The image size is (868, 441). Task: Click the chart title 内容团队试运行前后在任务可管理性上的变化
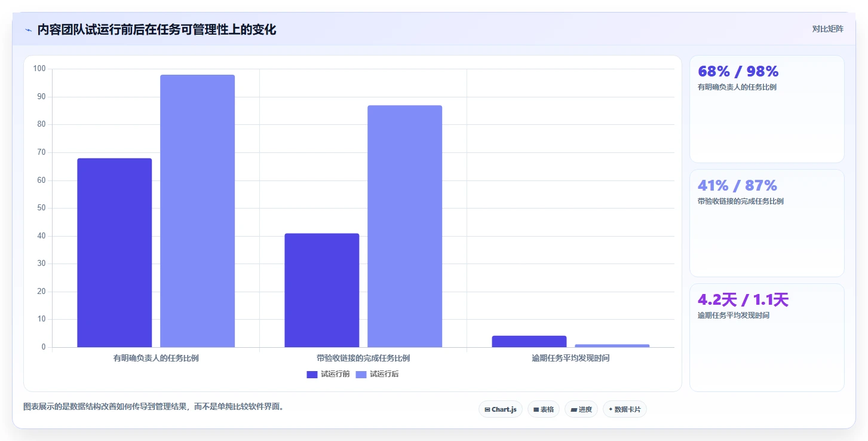157,30
